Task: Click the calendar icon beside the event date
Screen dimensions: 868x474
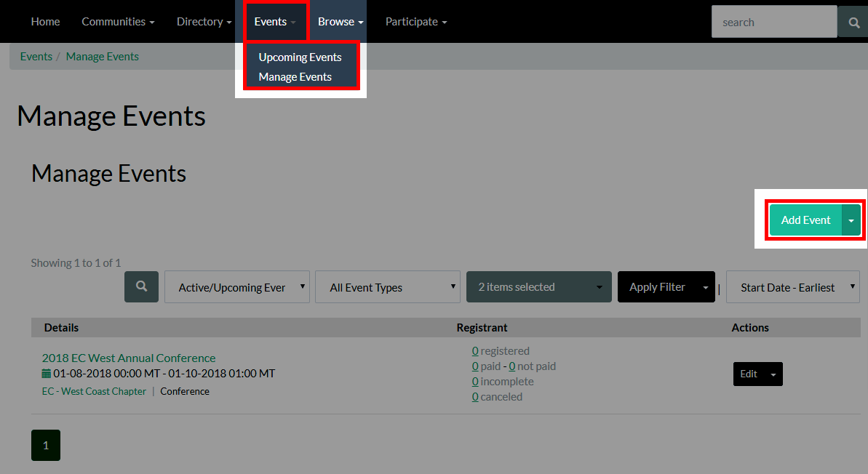Action: 47,374
